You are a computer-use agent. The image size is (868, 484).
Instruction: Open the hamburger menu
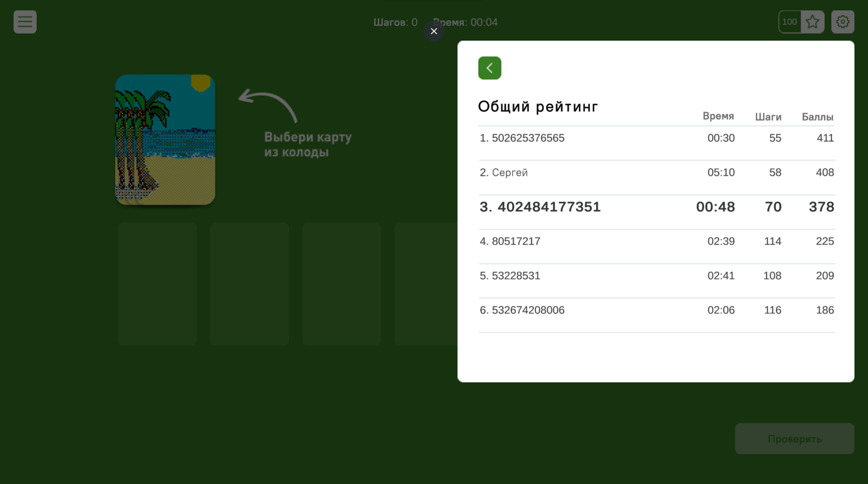[25, 22]
